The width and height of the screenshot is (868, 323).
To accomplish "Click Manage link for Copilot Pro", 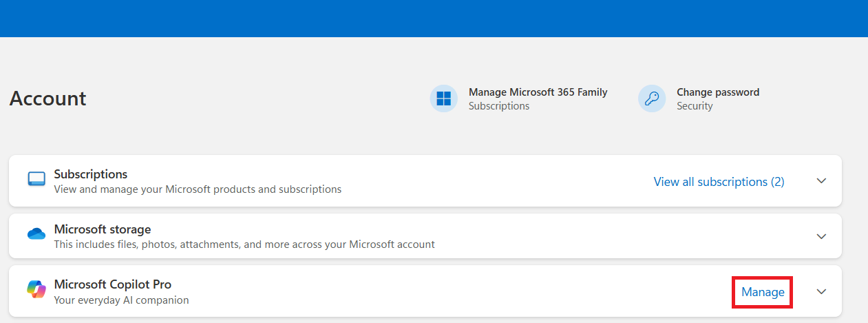I will coord(763,292).
